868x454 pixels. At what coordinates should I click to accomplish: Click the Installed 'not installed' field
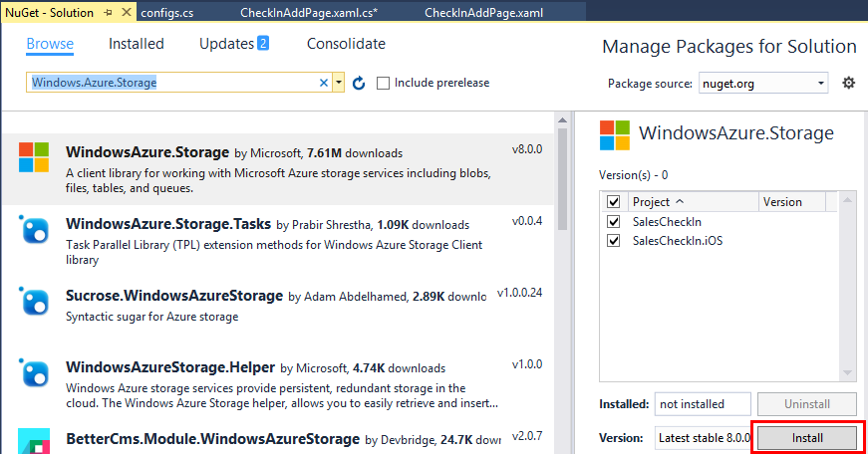pos(703,403)
